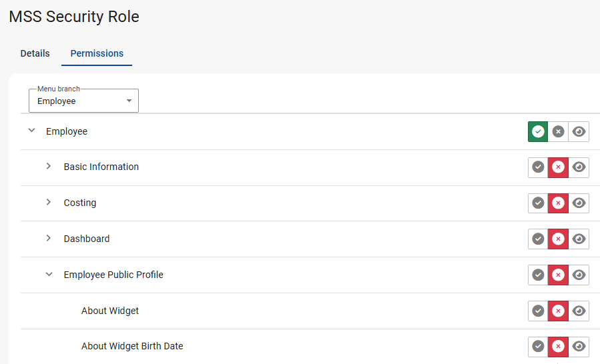Screen dimensions: 600x364
Task: Click the Dashboard tree item label
Action: (87, 239)
